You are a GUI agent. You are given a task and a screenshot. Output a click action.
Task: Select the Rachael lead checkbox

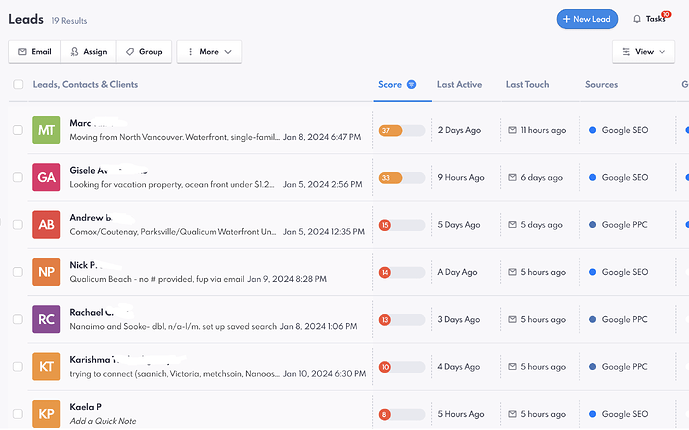(18, 319)
